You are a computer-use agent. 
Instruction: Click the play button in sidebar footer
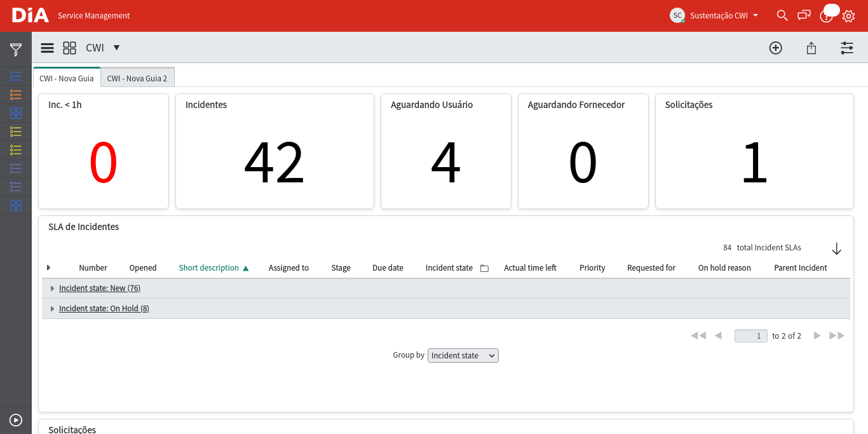pyautogui.click(x=16, y=420)
